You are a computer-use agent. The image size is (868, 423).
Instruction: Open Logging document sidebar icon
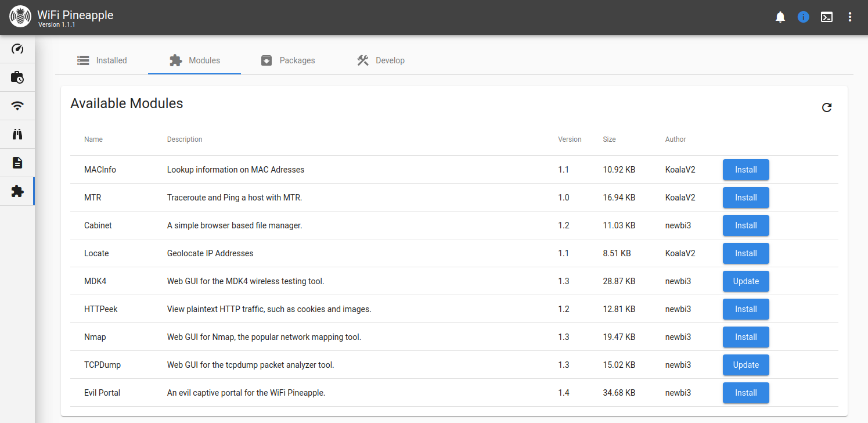pos(17,163)
